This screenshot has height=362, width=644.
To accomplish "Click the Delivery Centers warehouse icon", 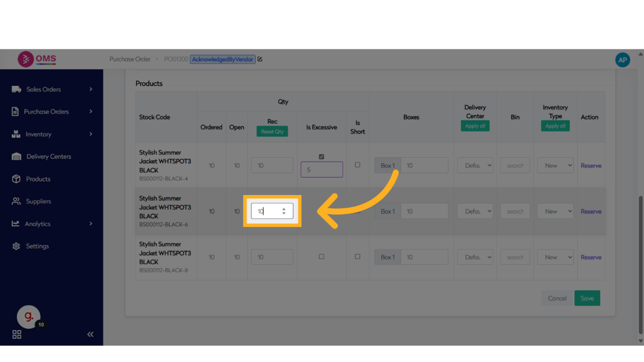I will tap(16, 157).
